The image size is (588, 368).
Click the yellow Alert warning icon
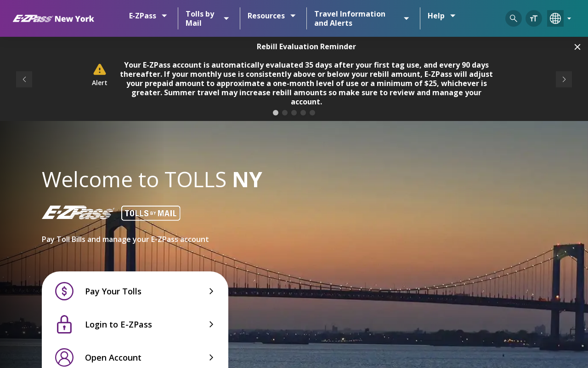tap(100, 69)
